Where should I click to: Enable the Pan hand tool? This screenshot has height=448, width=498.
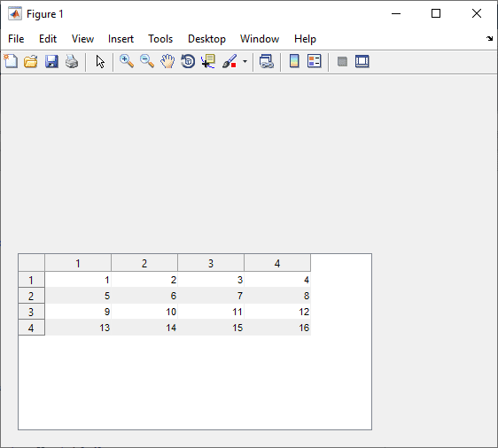tap(167, 61)
